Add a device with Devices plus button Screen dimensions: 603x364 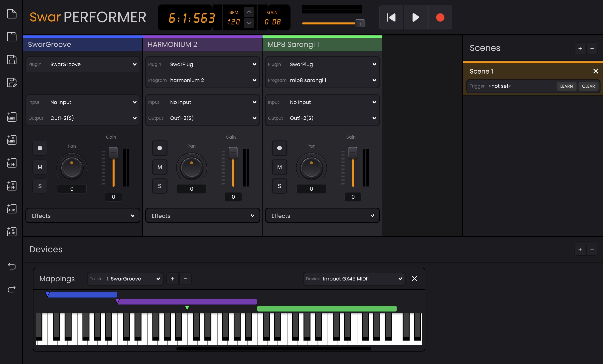click(x=580, y=250)
